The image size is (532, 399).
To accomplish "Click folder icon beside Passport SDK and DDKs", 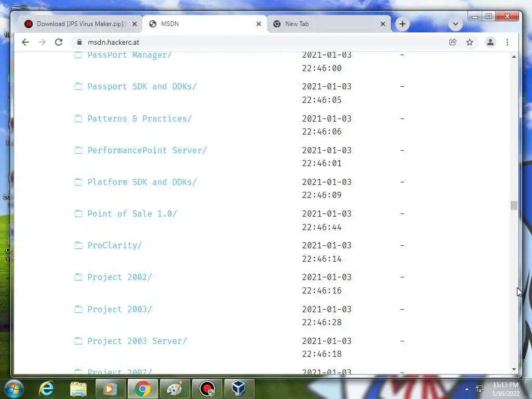I will 78,86.
